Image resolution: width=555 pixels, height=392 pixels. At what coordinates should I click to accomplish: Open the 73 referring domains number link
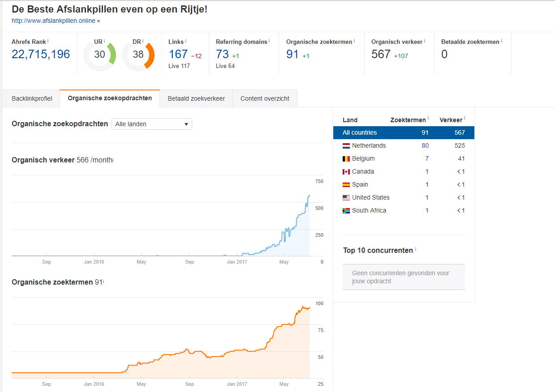(222, 55)
